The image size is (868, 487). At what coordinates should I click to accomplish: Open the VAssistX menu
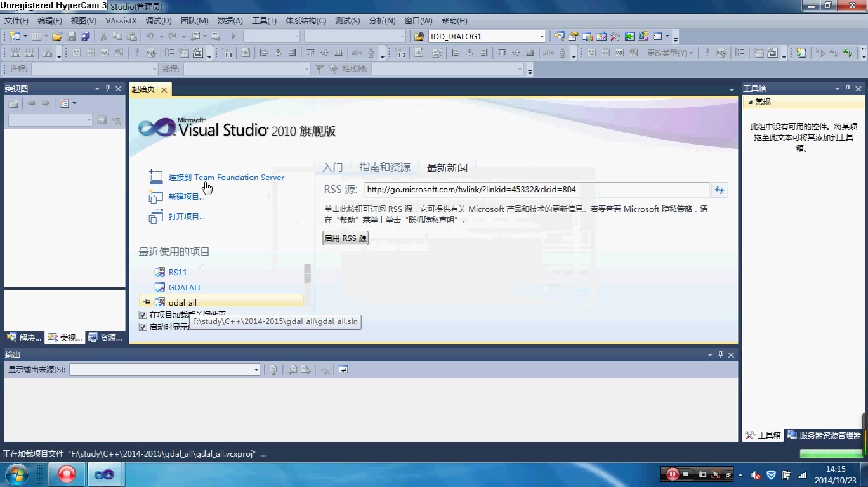coord(121,21)
